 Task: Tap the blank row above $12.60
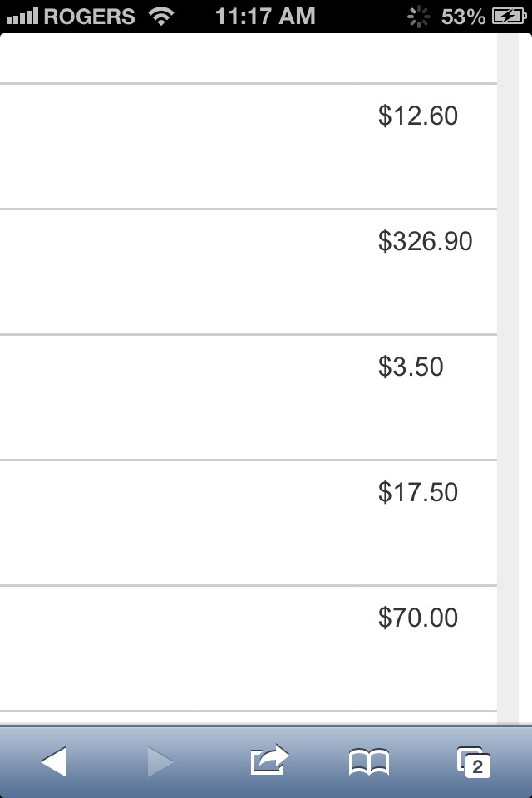click(249, 58)
